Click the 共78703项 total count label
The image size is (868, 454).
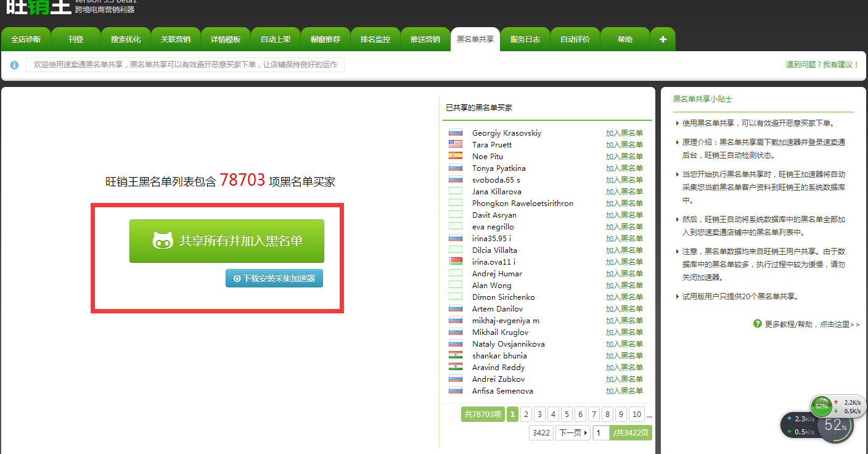pos(483,415)
